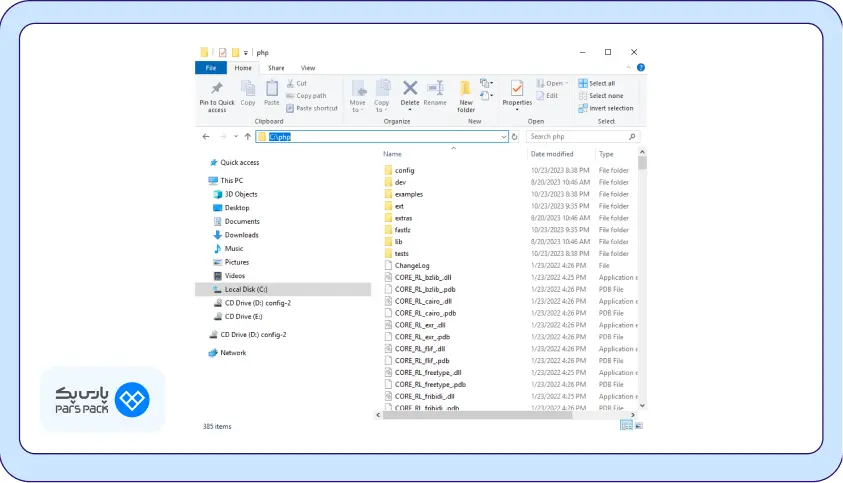
Task: Select Local Disk (C:) in navigation pane
Action: [283, 289]
